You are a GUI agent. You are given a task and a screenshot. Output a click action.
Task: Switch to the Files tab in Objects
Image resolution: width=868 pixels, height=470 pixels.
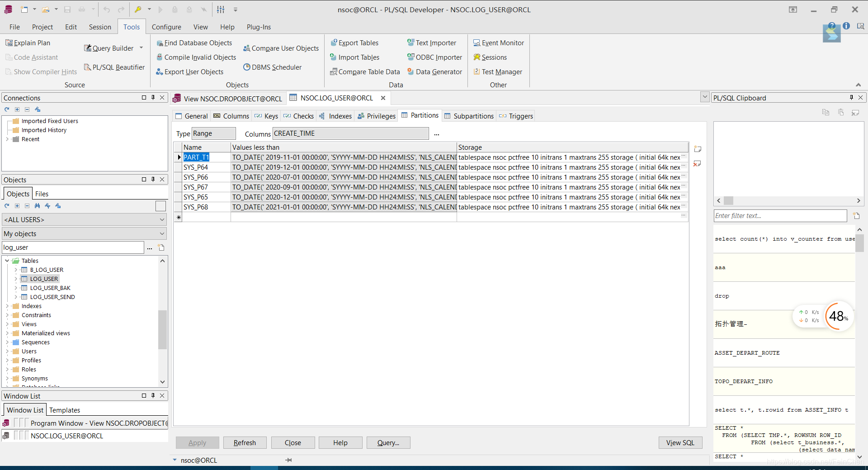pyautogui.click(x=42, y=194)
